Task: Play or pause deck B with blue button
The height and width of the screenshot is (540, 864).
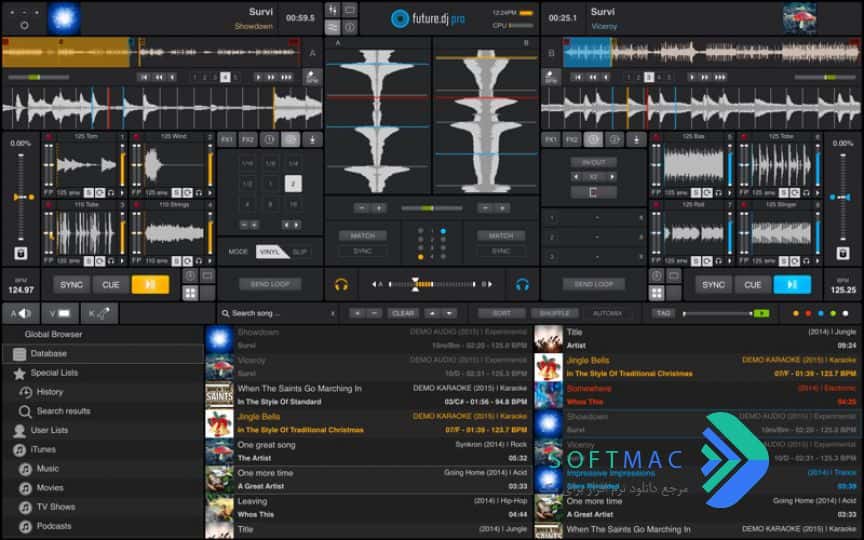Action: click(792, 285)
